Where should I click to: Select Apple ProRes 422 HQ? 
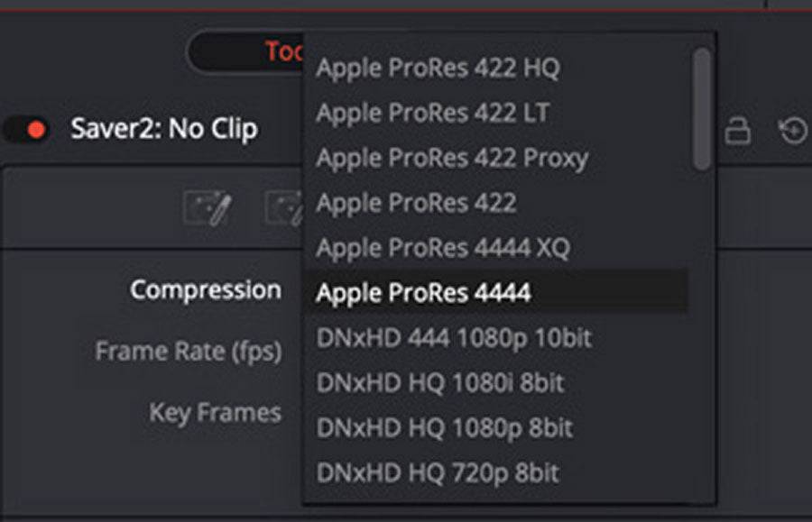pyautogui.click(x=438, y=68)
